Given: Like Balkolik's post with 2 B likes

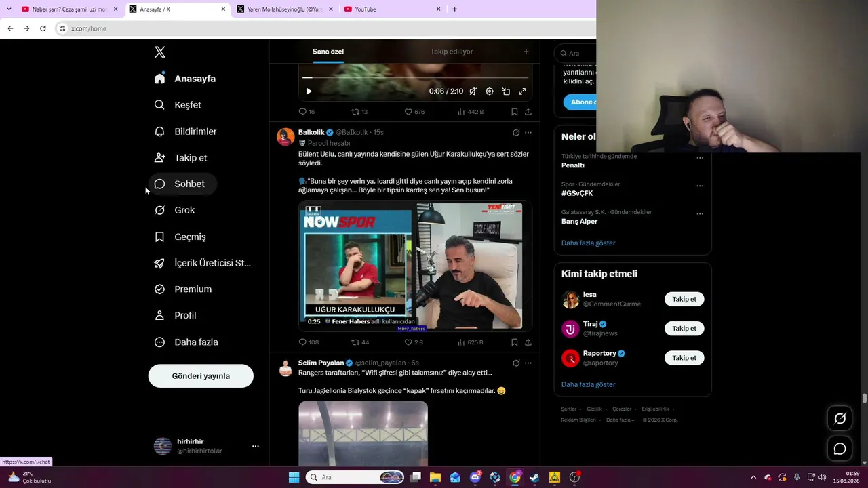Looking at the screenshot, I should [414, 342].
